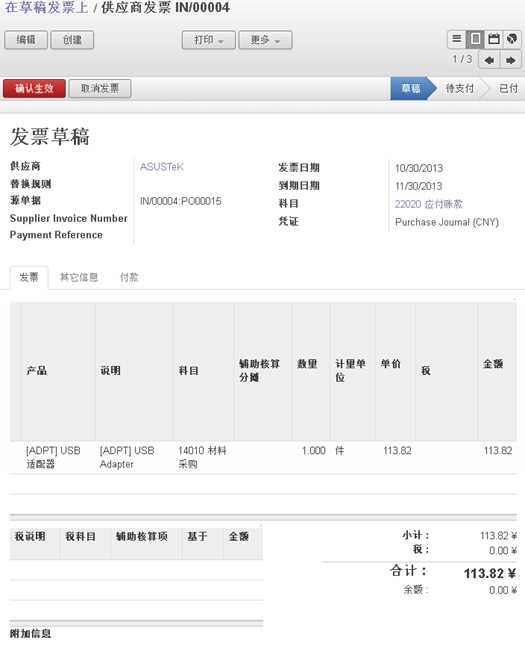Open the 更多 dropdown menu
525x661 pixels.
pos(265,40)
